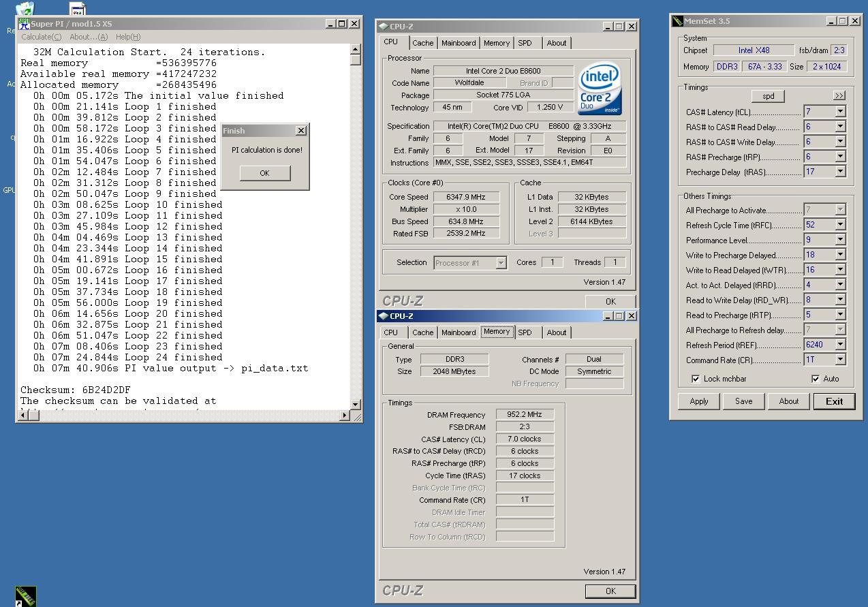868x607 pixels.
Task: Open Write to Read Delayed (tWTR) dropdown
Action: point(840,270)
